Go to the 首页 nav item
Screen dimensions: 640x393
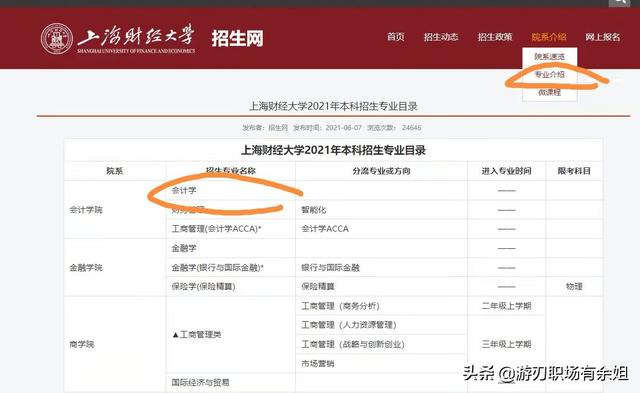pyautogui.click(x=396, y=37)
